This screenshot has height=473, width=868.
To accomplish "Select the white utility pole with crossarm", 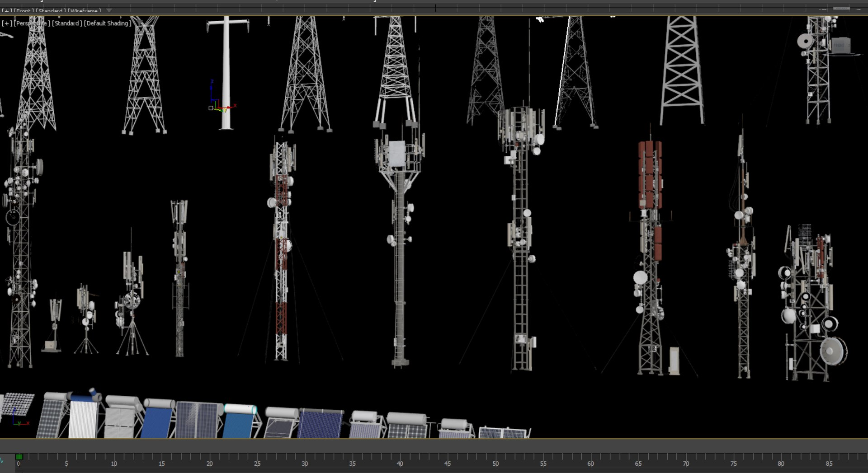I will tap(226, 72).
